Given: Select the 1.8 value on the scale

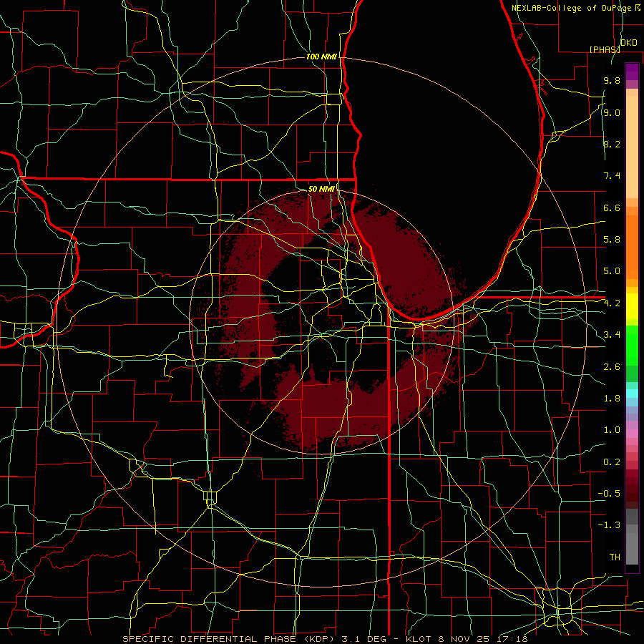Looking at the screenshot, I should (612, 399).
